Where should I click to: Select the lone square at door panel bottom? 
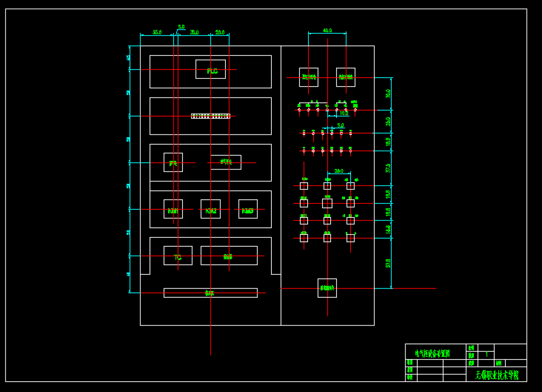pyautogui.click(x=327, y=288)
